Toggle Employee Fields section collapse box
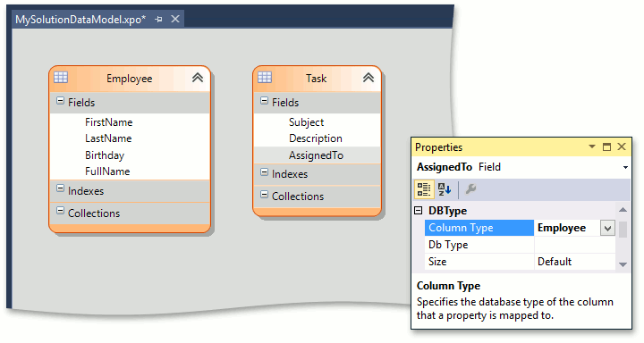 pyautogui.click(x=61, y=101)
